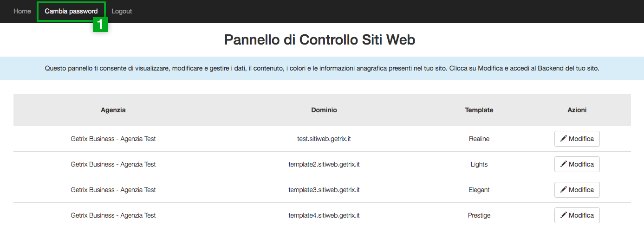Viewport: 644px width, 232px height.
Task: Click Modifica button for template4.sitiweb.getrix.it
Action: pyautogui.click(x=577, y=215)
